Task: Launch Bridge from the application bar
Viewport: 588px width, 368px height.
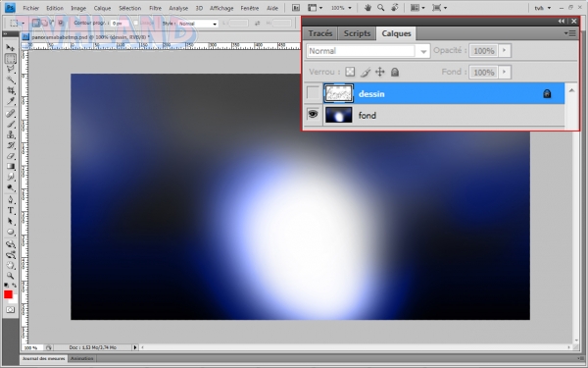Action: point(296,8)
